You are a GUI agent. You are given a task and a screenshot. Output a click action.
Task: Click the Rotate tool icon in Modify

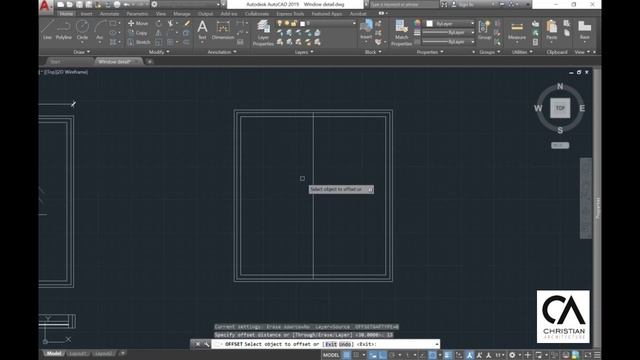[x=158, y=24]
